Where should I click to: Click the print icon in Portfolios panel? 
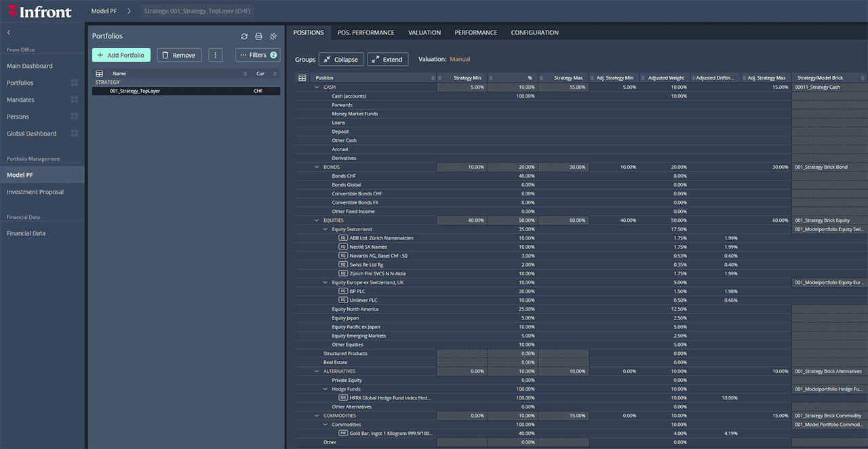click(258, 37)
